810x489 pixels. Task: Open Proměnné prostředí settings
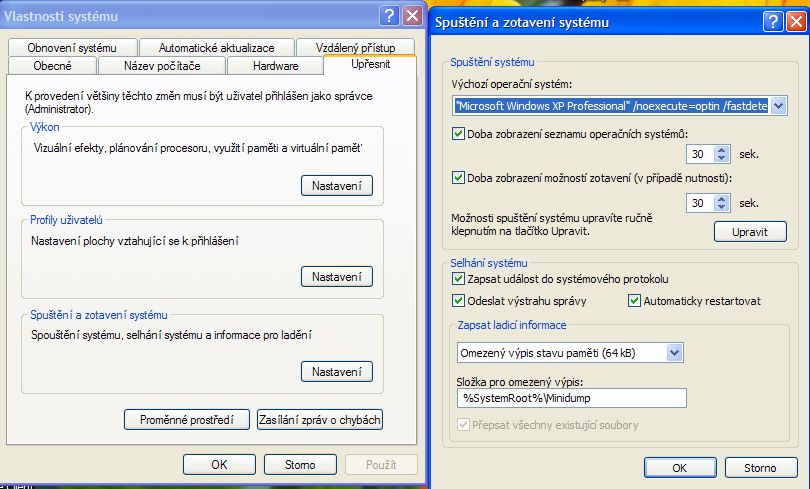187,420
